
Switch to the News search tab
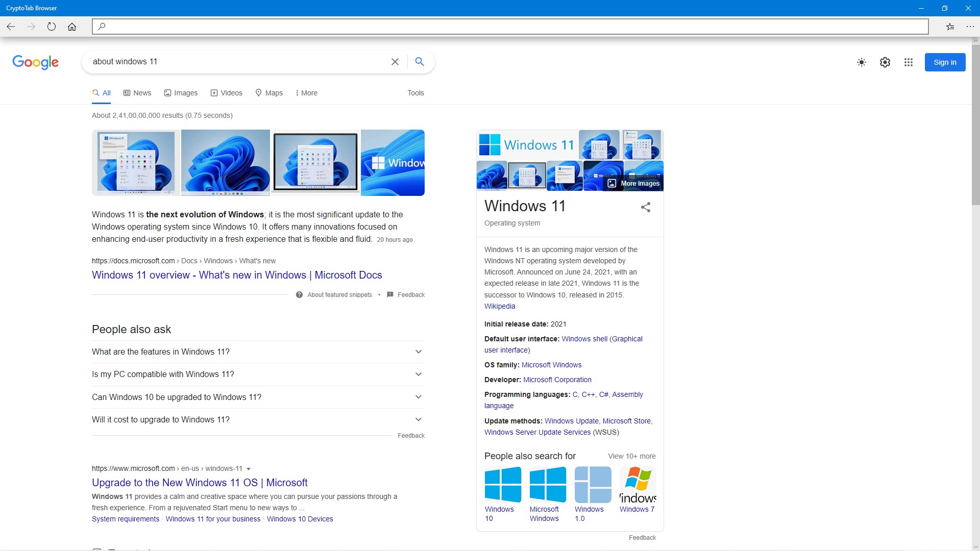(x=137, y=93)
